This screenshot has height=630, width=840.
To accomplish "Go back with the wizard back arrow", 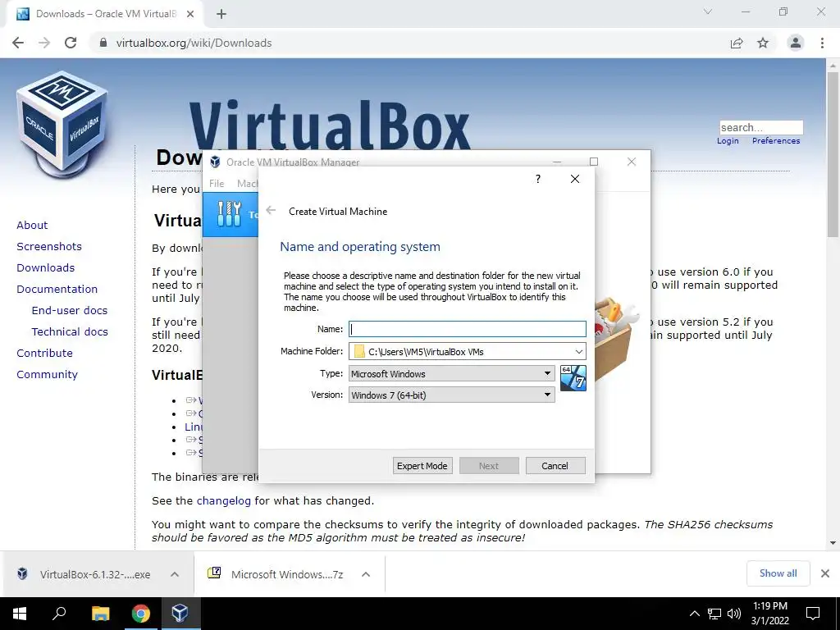I will [271, 211].
